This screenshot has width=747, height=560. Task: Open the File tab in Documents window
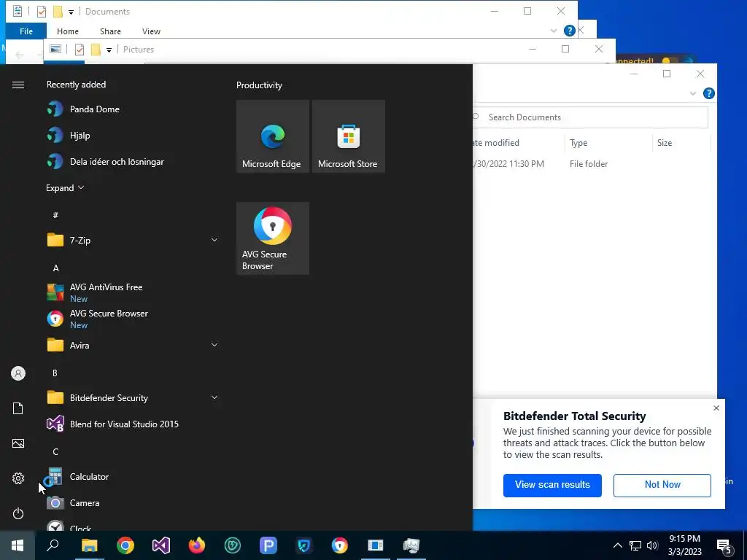pyautogui.click(x=26, y=31)
